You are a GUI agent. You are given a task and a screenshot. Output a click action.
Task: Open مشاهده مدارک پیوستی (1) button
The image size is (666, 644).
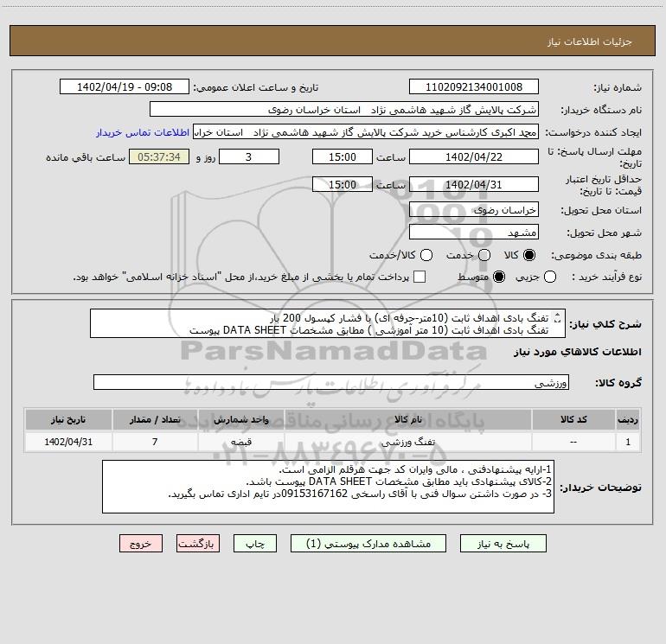point(368,544)
